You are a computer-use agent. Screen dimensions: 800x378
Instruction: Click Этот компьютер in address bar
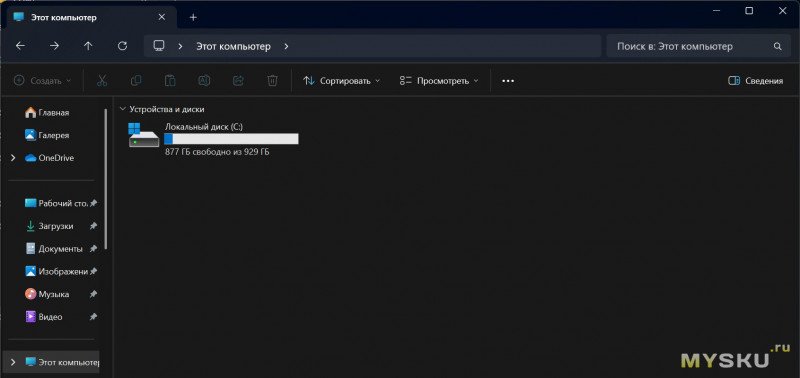point(233,46)
